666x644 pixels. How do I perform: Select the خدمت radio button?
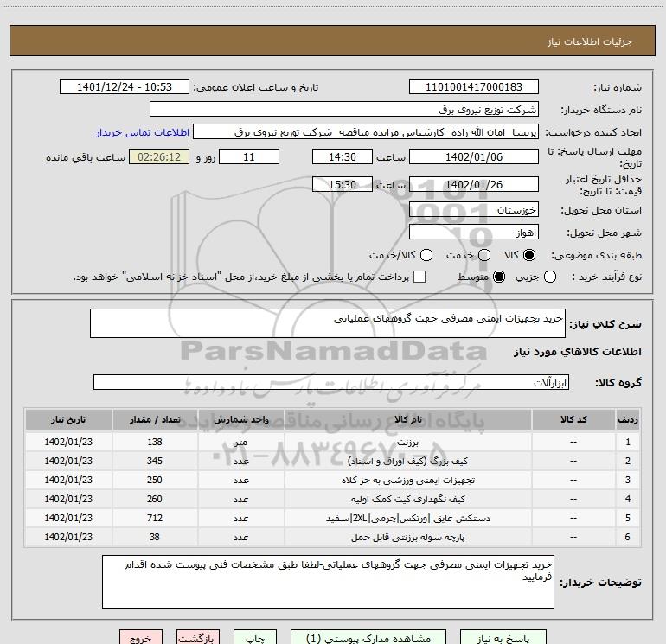point(484,255)
